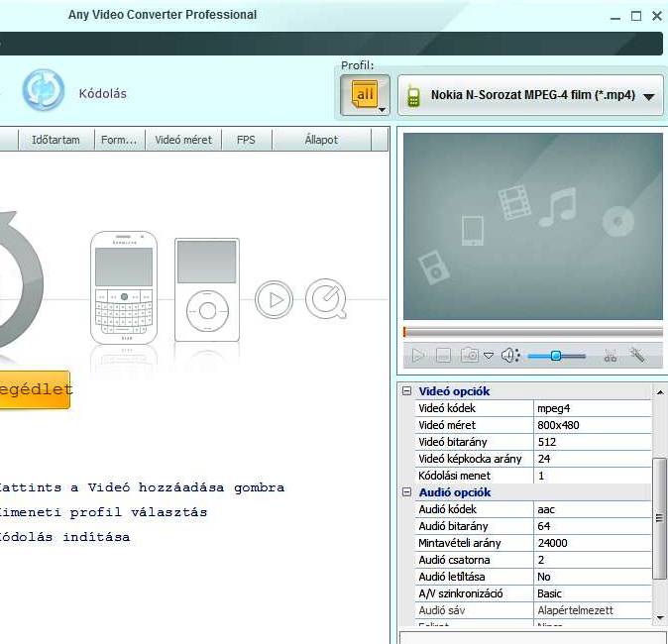
Task: Click the green phone profile icon
Action: click(x=413, y=96)
